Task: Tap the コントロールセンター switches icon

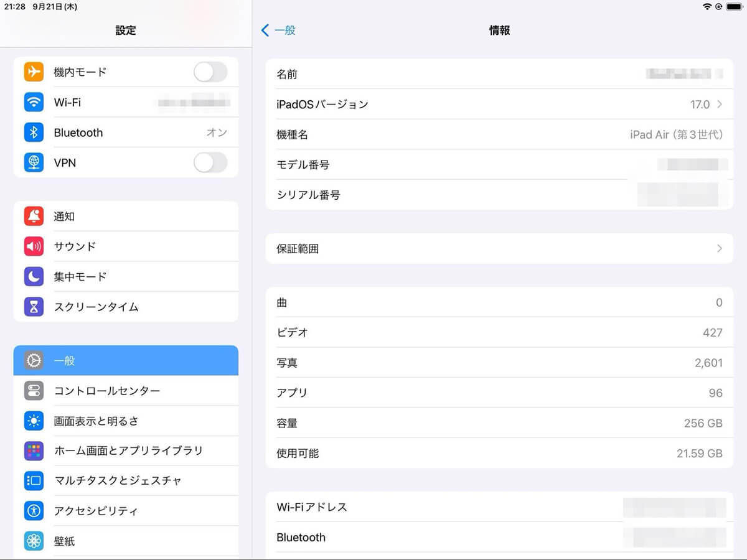Action: point(34,391)
